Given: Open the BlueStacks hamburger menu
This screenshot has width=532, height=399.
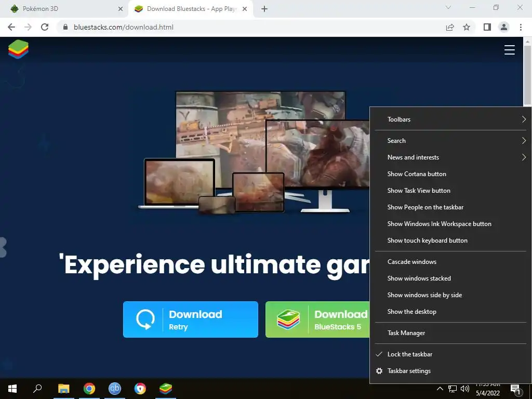Looking at the screenshot, I should [x=509, y=49].
